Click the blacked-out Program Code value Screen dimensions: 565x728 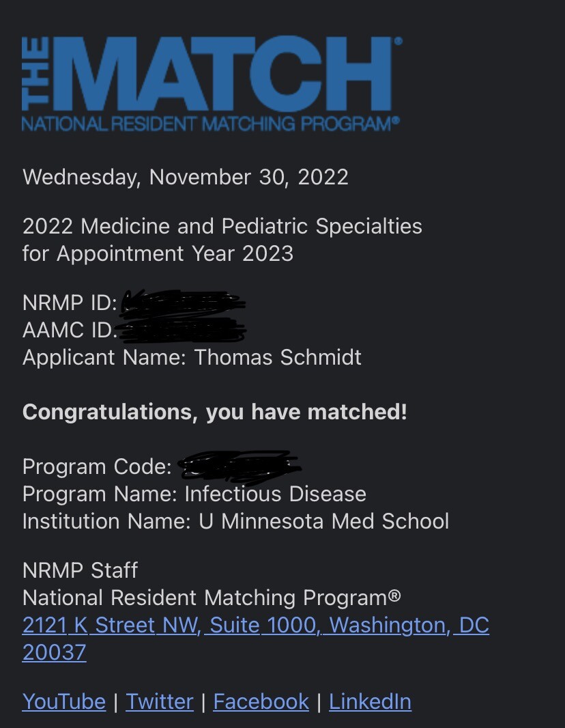pos(239,465)
